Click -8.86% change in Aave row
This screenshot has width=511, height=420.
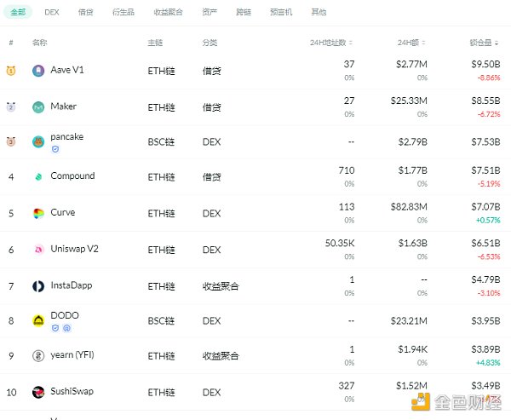coord(489,78)
